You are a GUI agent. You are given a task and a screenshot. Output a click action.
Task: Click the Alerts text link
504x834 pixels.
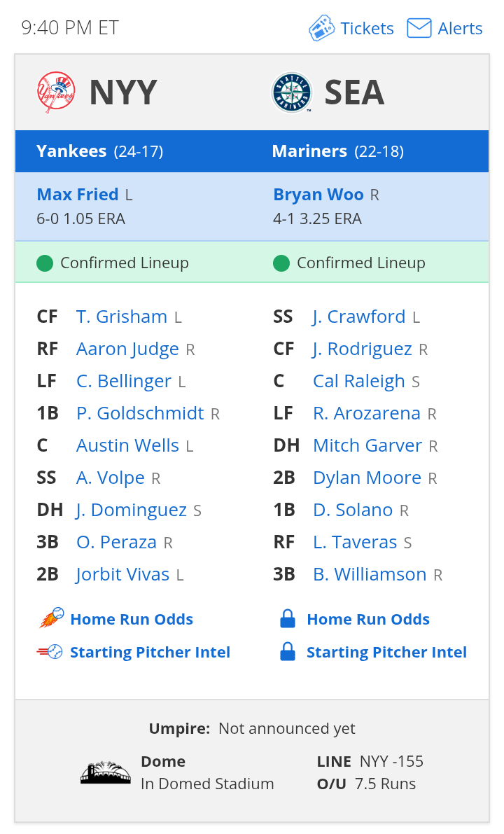point(460,28)
